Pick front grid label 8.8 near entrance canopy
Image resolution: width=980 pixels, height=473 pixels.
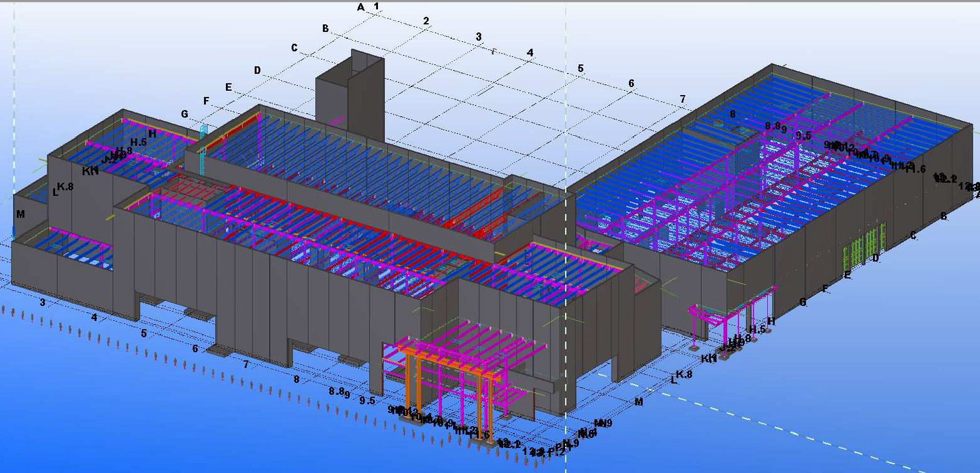point(337,392)
